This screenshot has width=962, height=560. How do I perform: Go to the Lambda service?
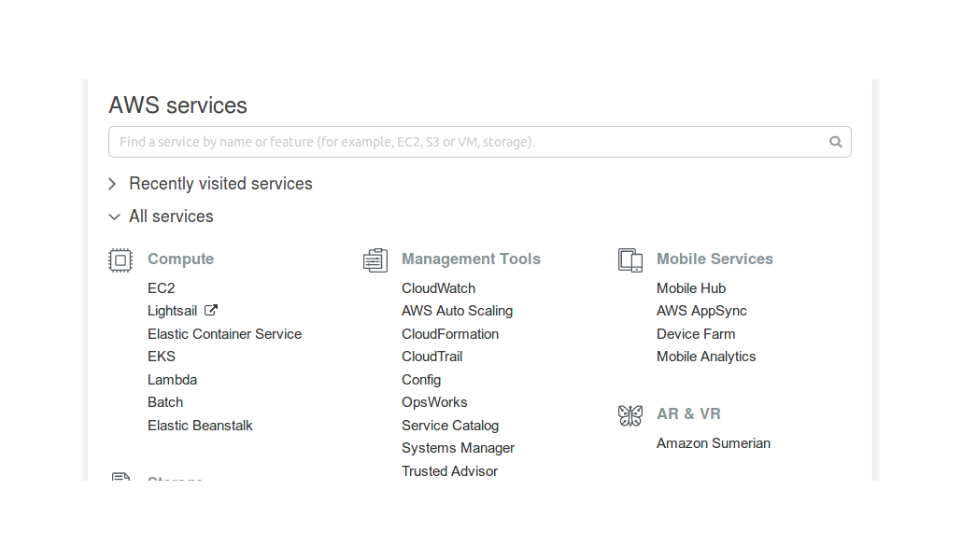pos(173,380)
